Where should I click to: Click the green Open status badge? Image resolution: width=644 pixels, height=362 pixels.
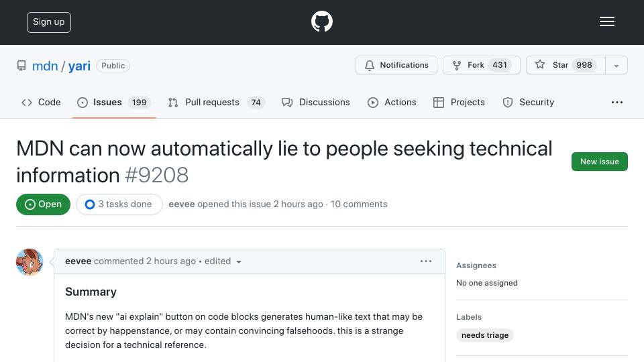coord(43,204)
